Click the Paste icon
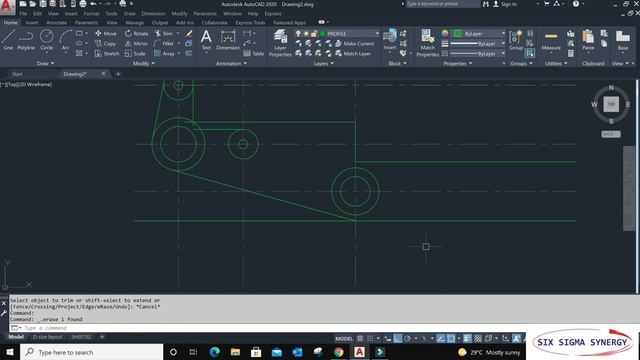The image size is (640, 360). (588, 40)
